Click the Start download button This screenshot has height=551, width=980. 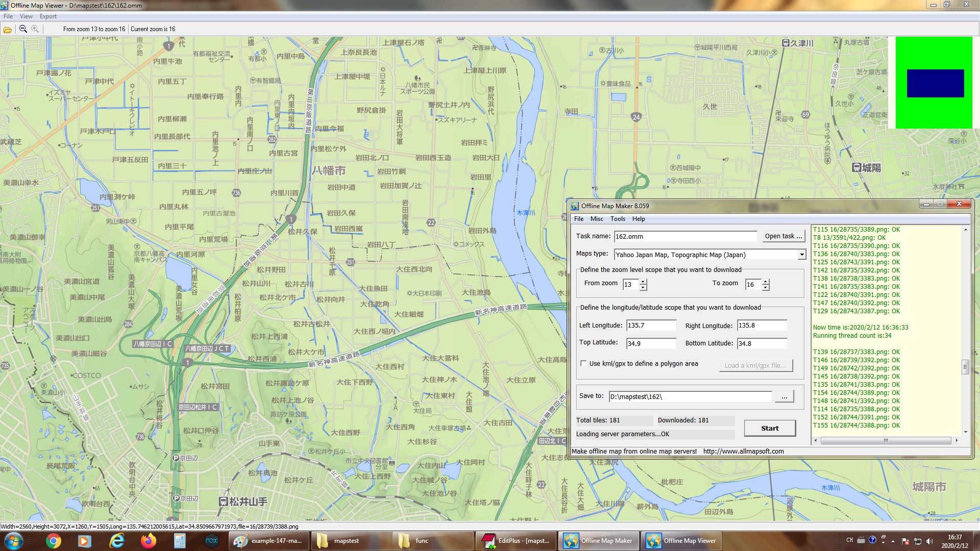pyautogui.click(x=770, y=428)
